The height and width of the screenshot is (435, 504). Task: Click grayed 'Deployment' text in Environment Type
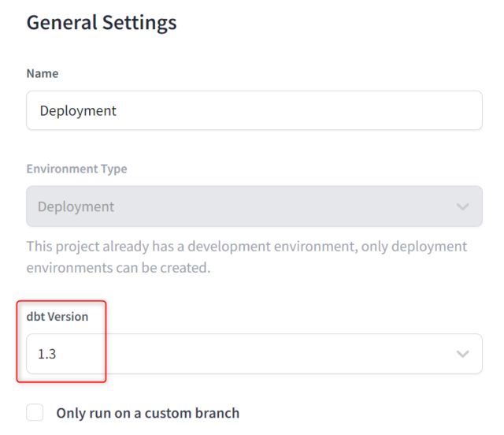[x=76, y=207]
